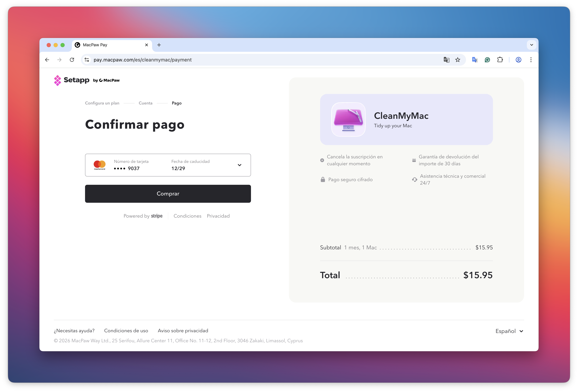
Task: Click the ¿Necesitas ayuda? link
Action: click(x=74, y=331)
